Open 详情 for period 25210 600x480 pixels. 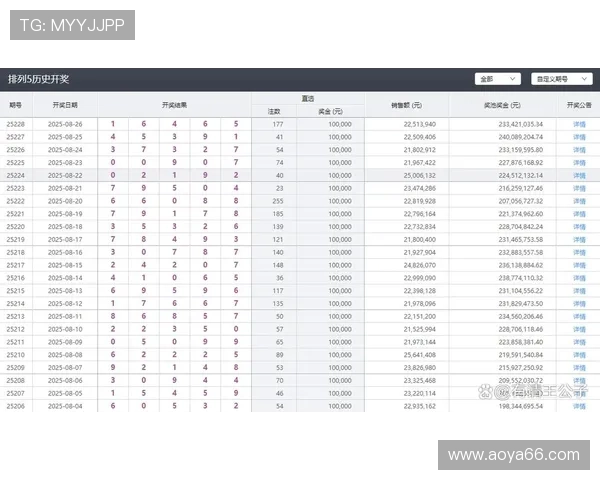coord(579,355)
